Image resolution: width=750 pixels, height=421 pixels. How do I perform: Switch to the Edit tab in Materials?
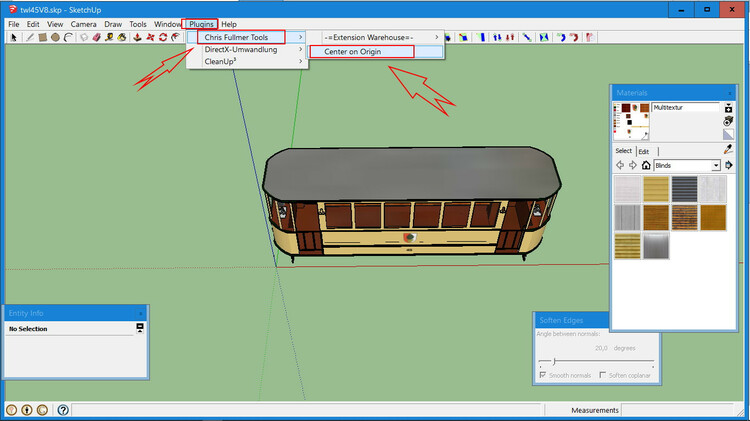pyautogui.click(x=644, y=151)
